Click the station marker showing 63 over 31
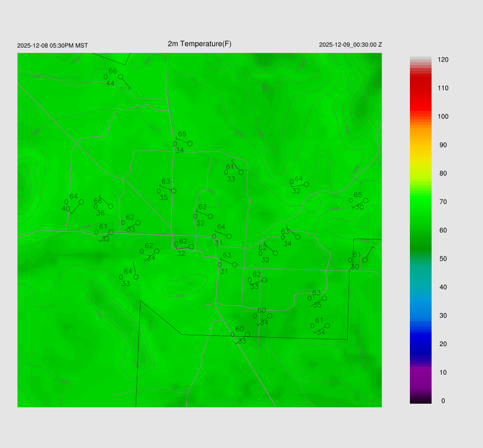This screenshot has height=448, width=483. point(234,265)
